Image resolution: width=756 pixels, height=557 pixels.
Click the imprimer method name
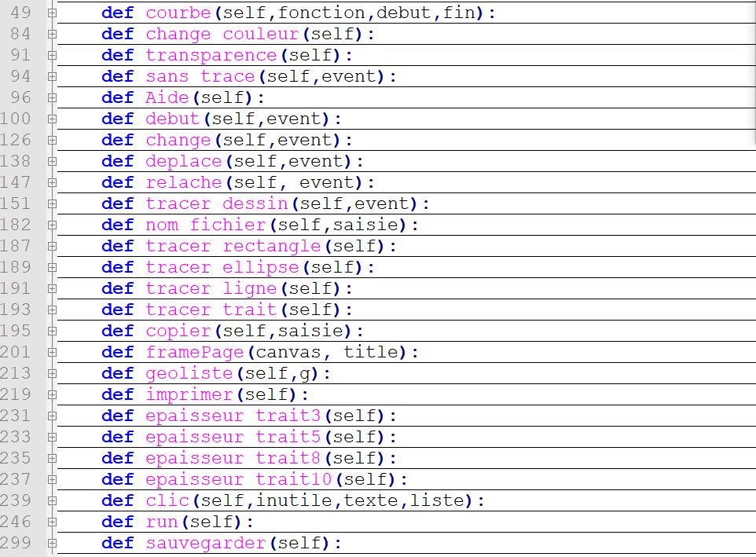(189, 394)
